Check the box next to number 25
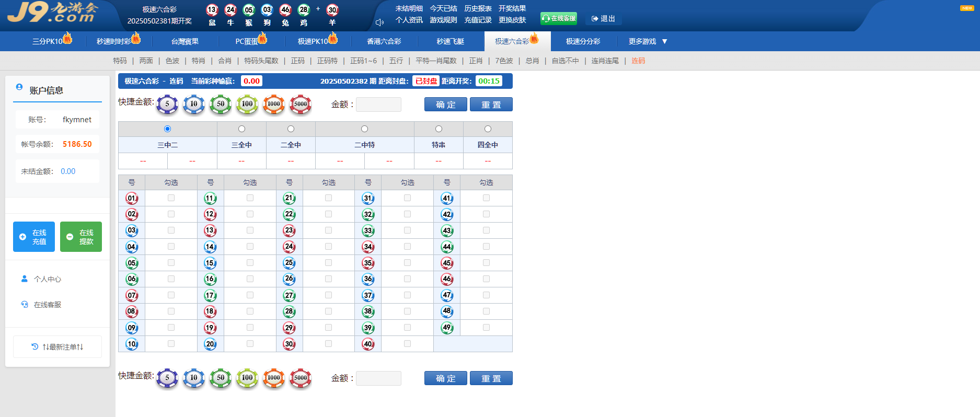The image size is (980, 417). [x=328, y=263]
